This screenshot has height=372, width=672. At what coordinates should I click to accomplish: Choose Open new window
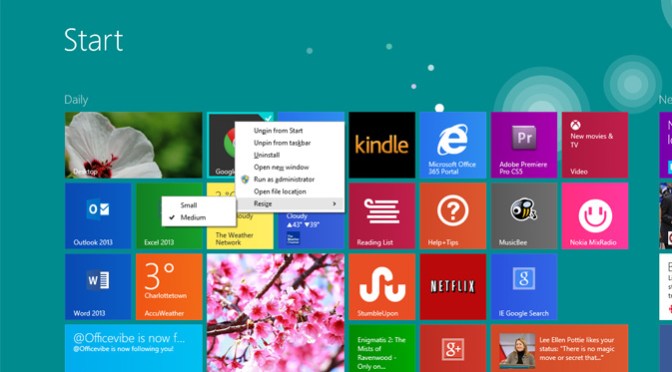pos(290,167)
